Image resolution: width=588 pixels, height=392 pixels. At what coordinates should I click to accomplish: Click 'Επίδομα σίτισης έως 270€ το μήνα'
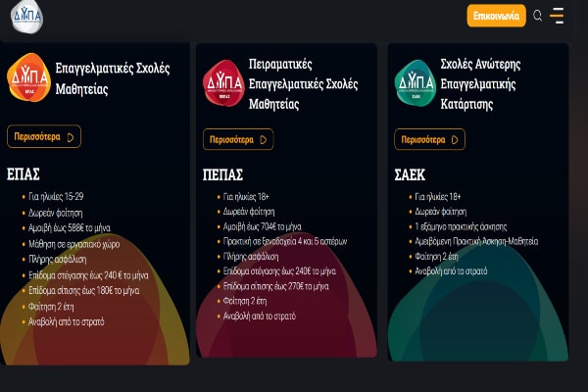click(276, 286)
